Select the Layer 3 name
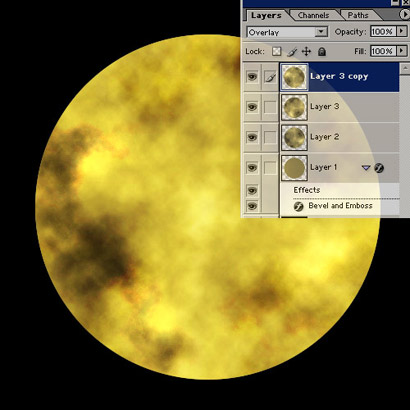 324,106
